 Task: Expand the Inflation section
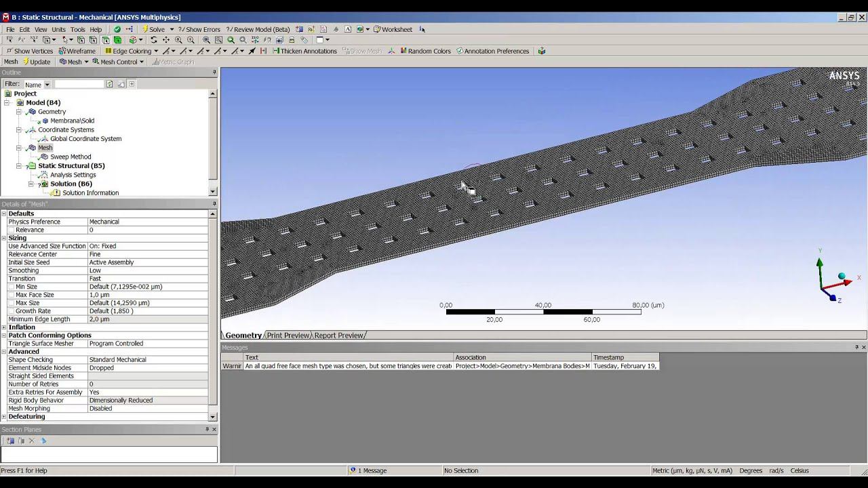tap(4, 327)
